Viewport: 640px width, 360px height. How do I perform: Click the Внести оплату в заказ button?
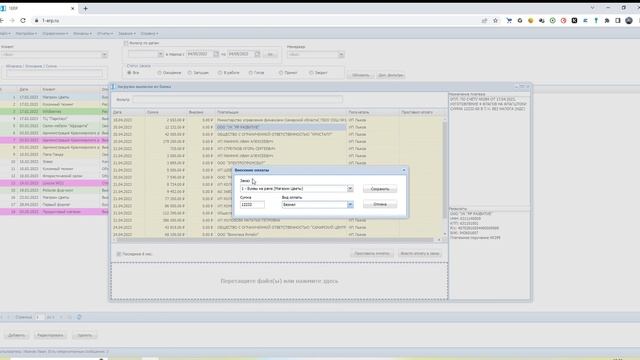click(x=420, y=253)
